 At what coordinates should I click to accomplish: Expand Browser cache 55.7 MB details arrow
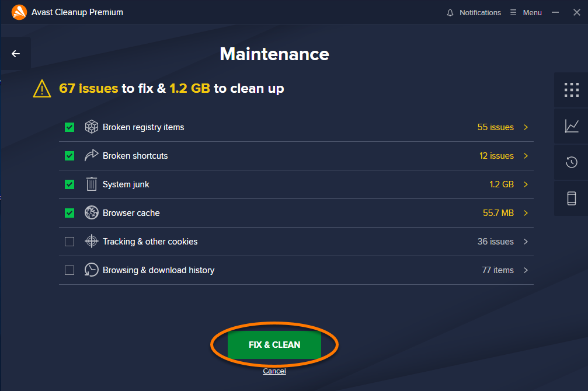click(x=526, y=213)
